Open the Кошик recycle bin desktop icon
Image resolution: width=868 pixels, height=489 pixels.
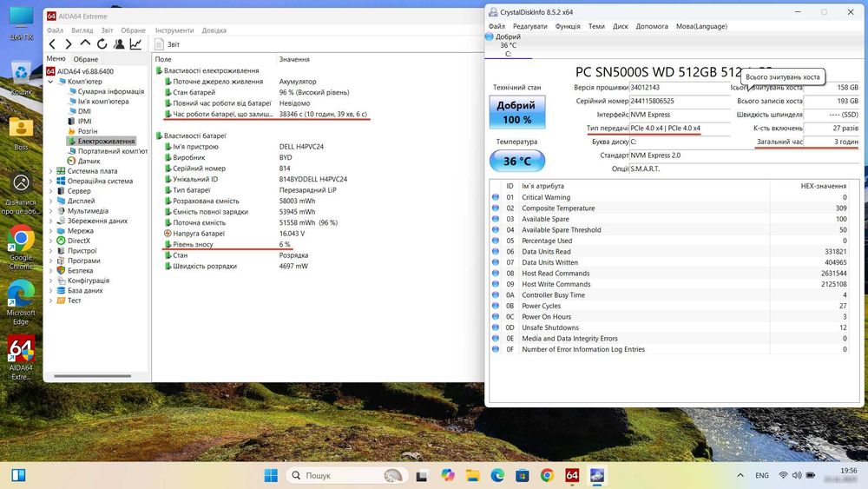click(x=21, y=79)
